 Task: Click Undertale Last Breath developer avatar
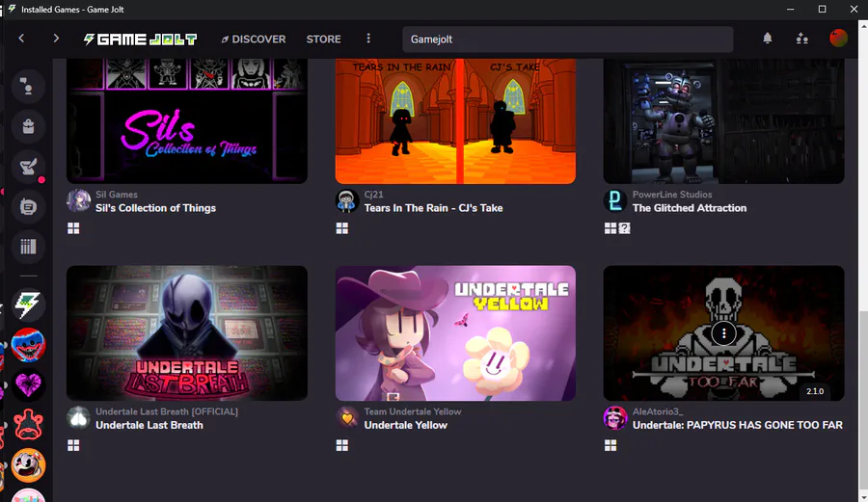[x=79, y=418]
